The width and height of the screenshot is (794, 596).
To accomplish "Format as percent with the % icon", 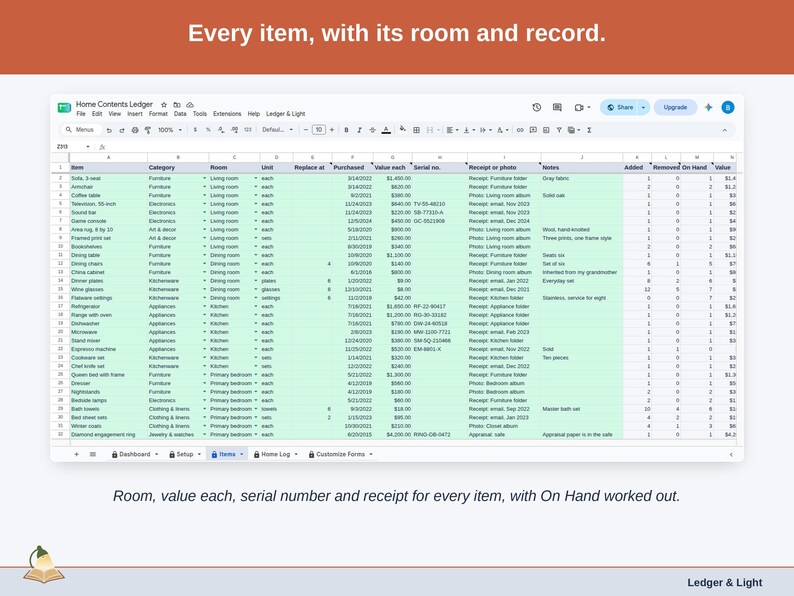I will (208, 130).
